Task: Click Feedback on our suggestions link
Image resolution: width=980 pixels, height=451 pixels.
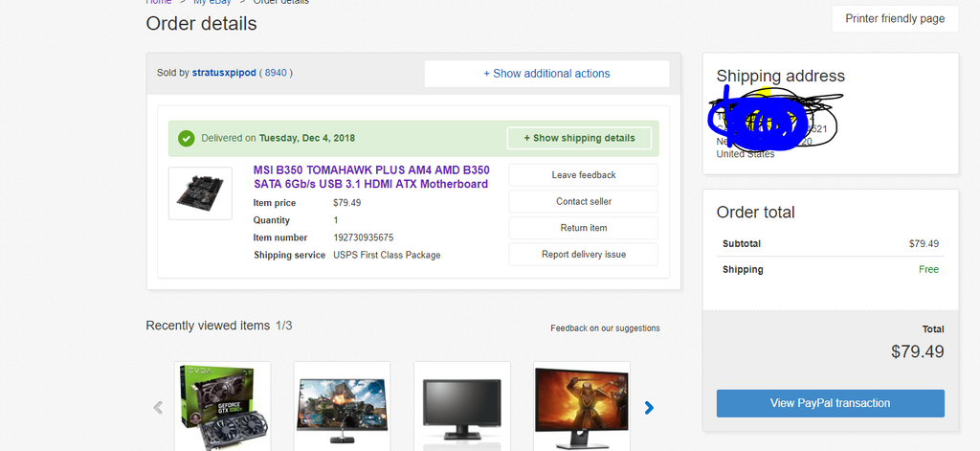Action: (605, 327)
